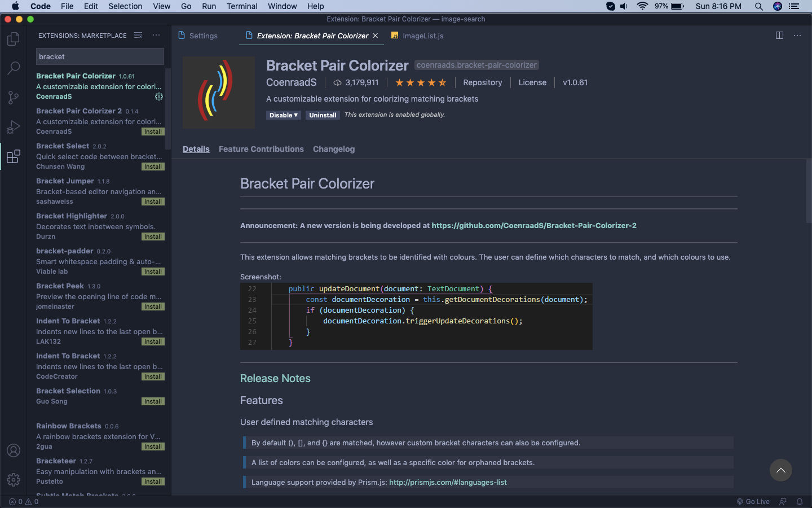Open feedback icon in status bar

pos(783,501)
